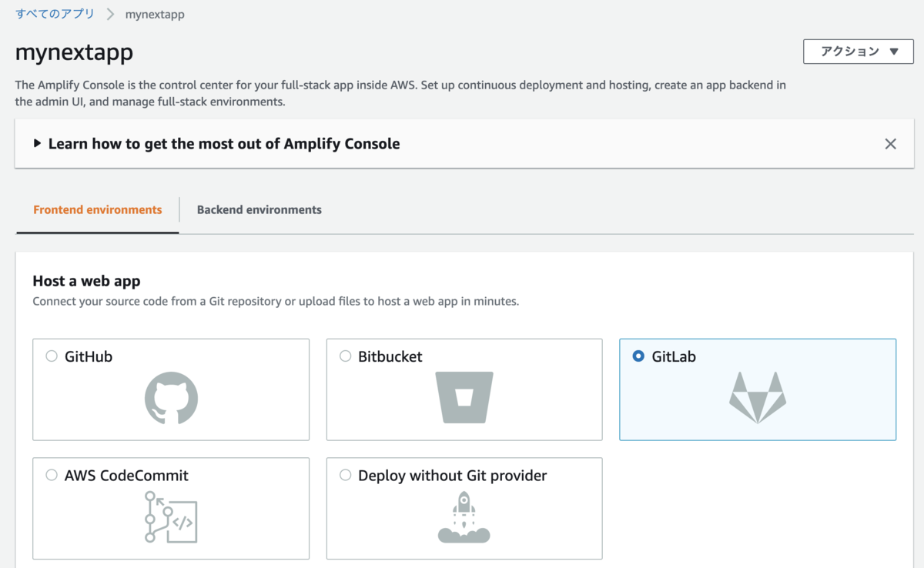Click the selected GitLab radio button
Image resolution: width=924 pixels, height=568 pixels.
(x=638, y=356)
